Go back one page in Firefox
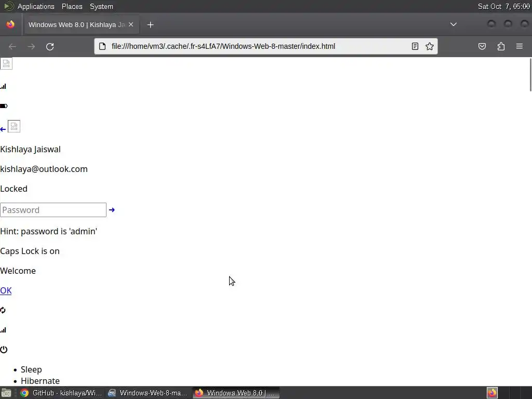The height and width of the screenshot is (399, 532). pyautogui.click(x=12, y=46)
